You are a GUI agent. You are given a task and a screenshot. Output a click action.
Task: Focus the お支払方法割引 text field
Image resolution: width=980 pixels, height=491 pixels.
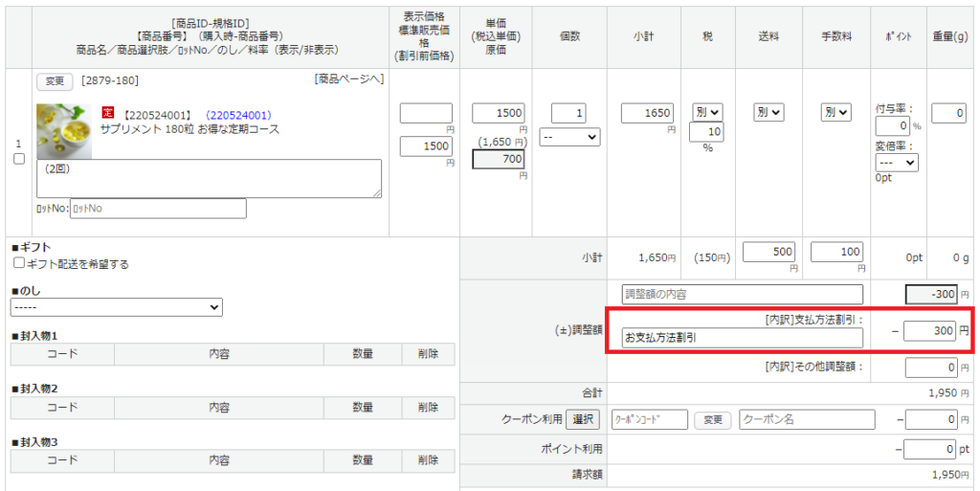[x=743, y=338]
